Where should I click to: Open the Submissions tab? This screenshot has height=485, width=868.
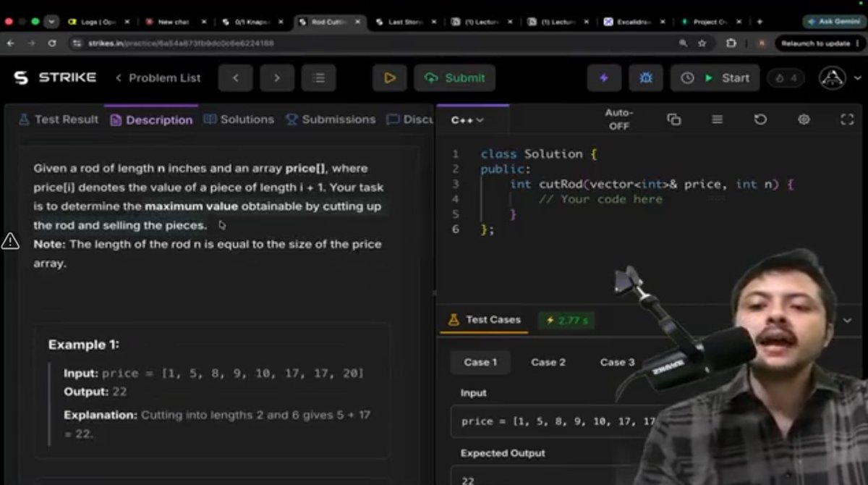331,119
